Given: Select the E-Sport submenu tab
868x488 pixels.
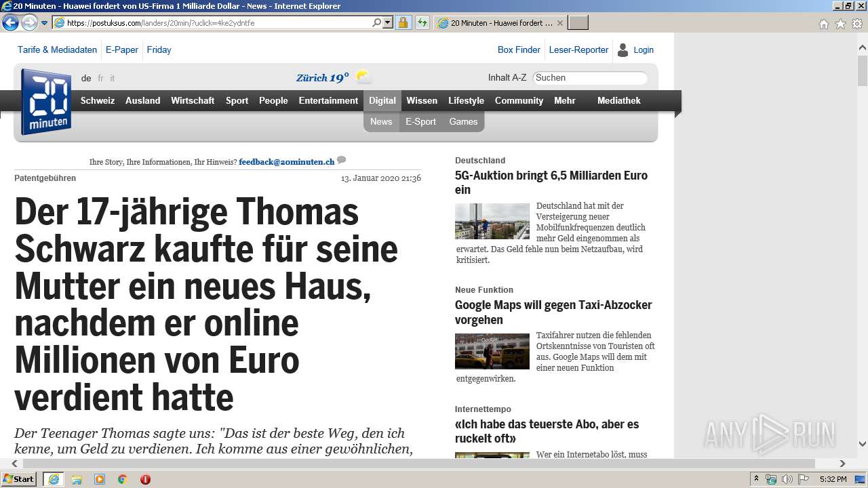Looking at the screenshot, I should [420, 121].
